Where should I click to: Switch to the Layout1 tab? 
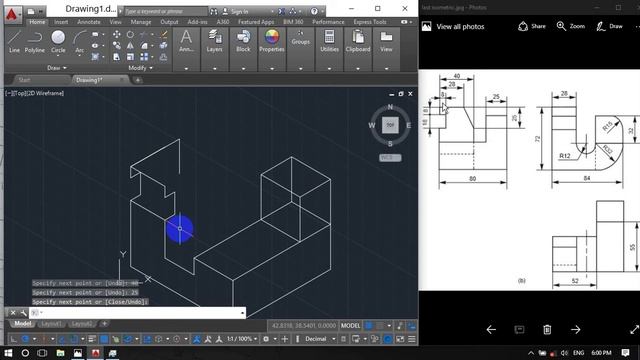pyautogui.click(x=51, y=324)
